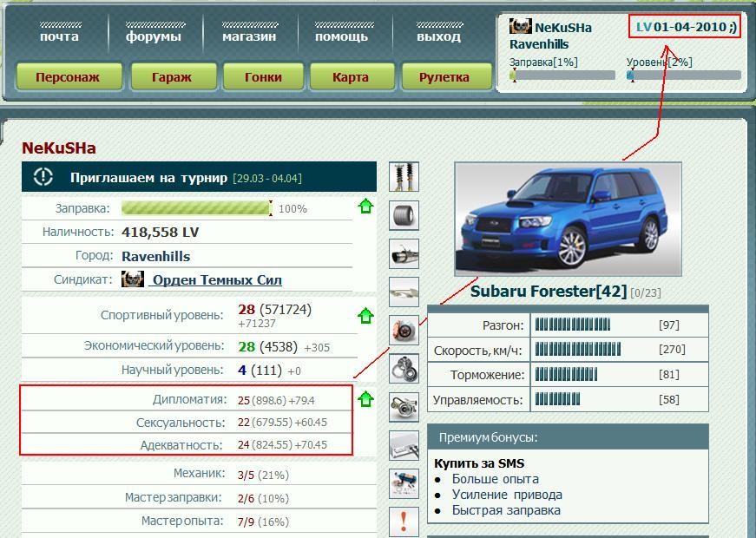Open the nitrous bottle part slot
This screenshot has width=756, height=538.
[x=404, y=484]
